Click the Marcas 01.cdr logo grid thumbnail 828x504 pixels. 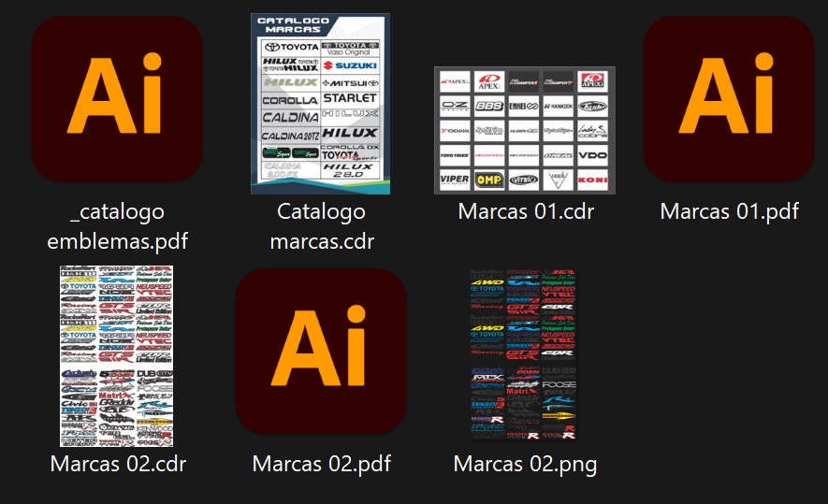[524, 130]
